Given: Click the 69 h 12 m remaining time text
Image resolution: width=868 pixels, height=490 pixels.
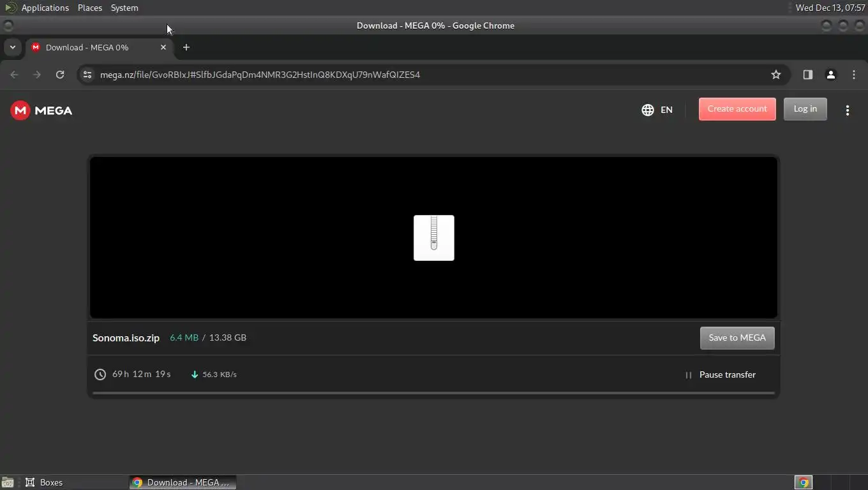Looking at the screenshot, I should 142,374.
